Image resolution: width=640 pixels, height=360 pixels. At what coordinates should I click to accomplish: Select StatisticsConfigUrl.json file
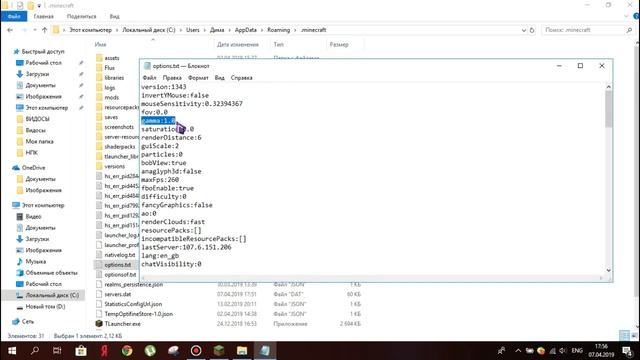(133, 304)
